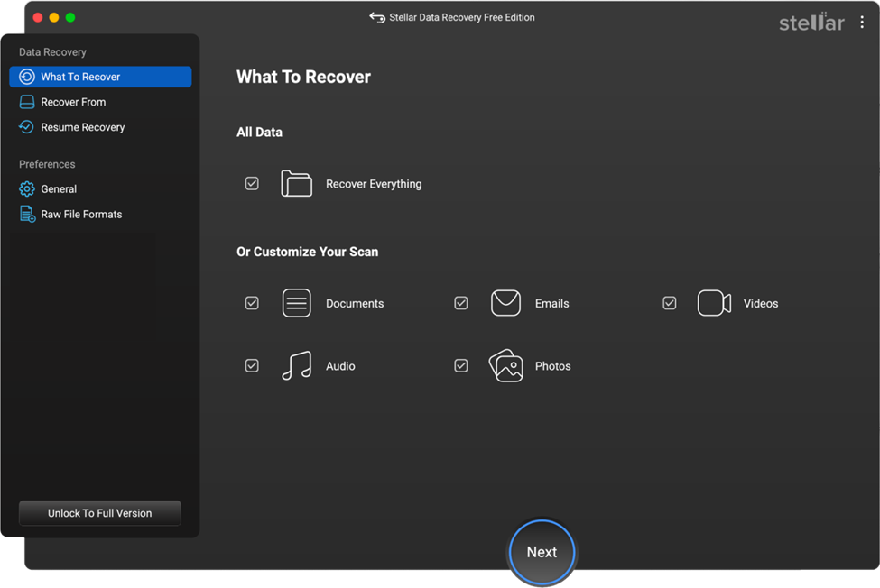The width and height of the screenshot is (880, 588).
Task: Switch to Recover From section
Action: [x=99, y=102]
